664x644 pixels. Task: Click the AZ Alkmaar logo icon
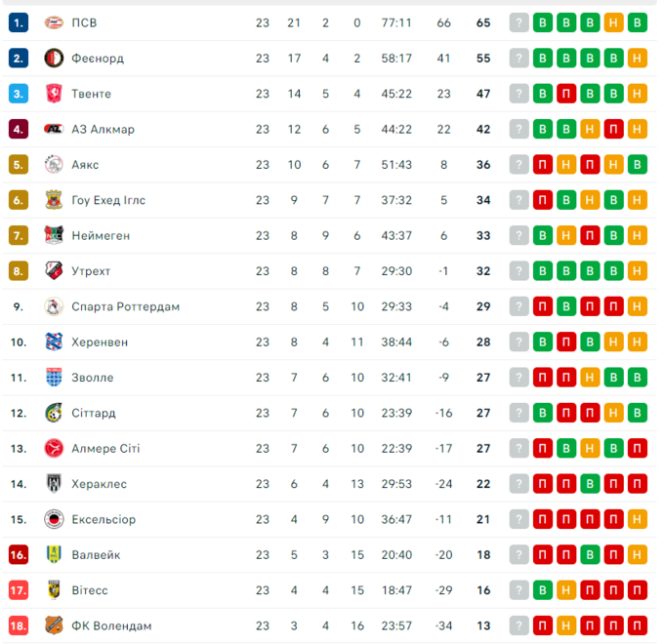click(x=54, y=130)
